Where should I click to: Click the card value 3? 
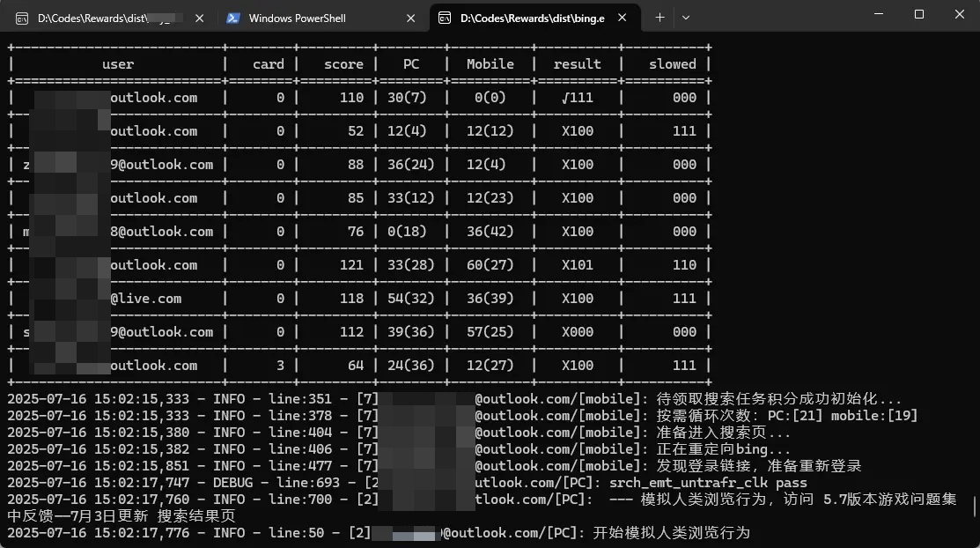[x=280, y=366]
